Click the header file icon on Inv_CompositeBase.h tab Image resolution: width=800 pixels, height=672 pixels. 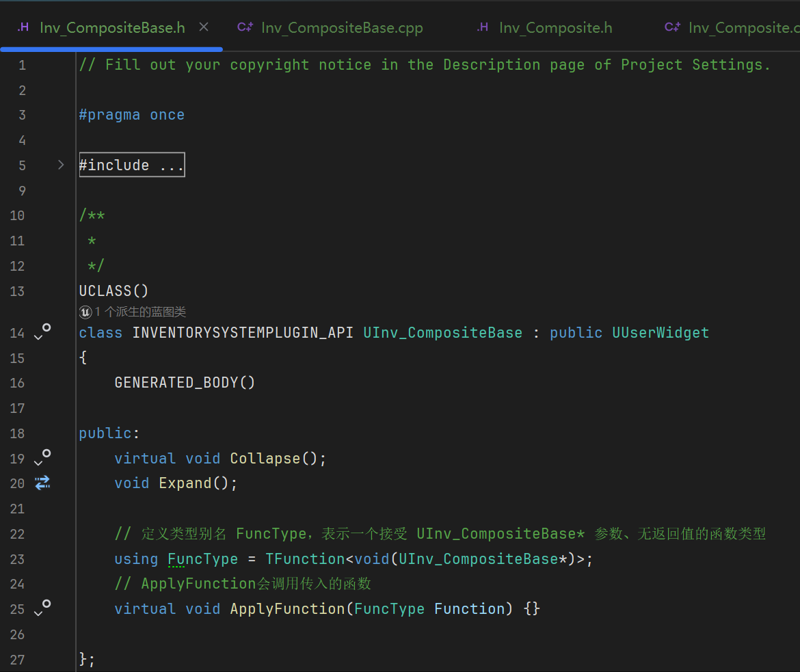(23, 27)
